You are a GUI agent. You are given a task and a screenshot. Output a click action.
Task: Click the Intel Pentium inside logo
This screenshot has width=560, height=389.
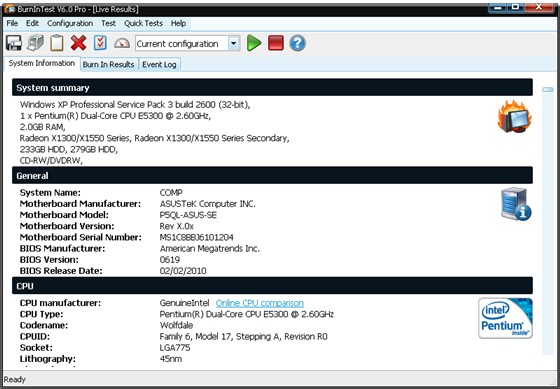click(505, 318)
